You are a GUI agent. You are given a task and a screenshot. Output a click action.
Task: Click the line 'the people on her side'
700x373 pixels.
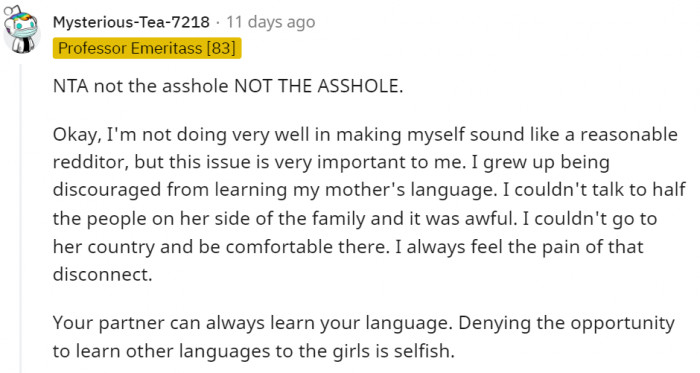point(355,219)
